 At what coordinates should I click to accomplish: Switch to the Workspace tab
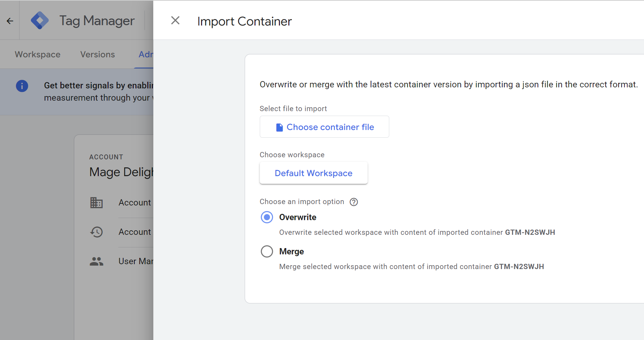[x=38, y=55]
